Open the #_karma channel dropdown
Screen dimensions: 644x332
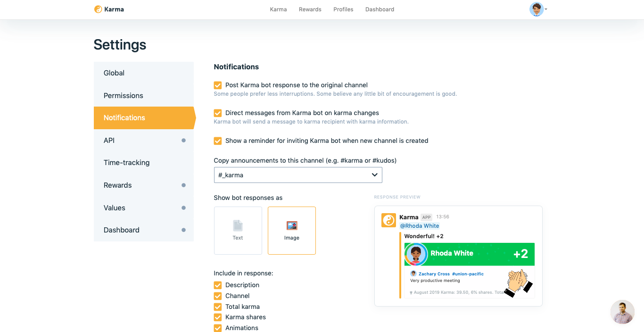pos(298,175)
